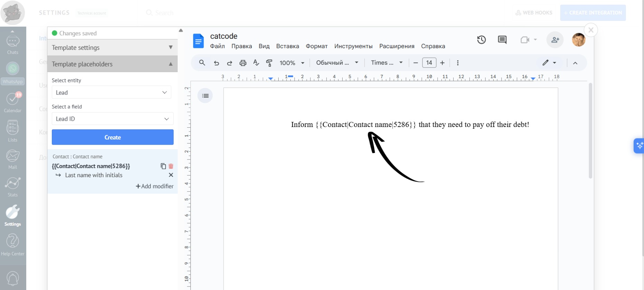Click the paint format roller icon
This screenshot has height=290, width=644.
click(269, 63)
